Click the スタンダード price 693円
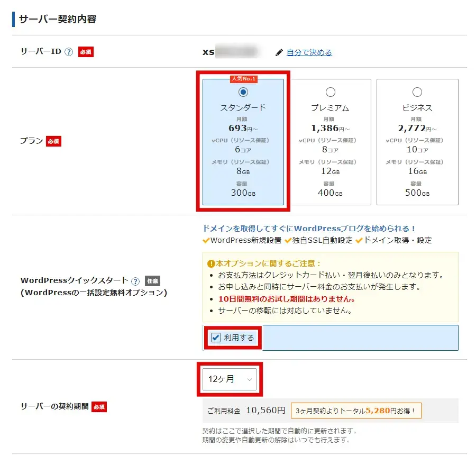This screenshot has height=455, width=476. point(243,128)
